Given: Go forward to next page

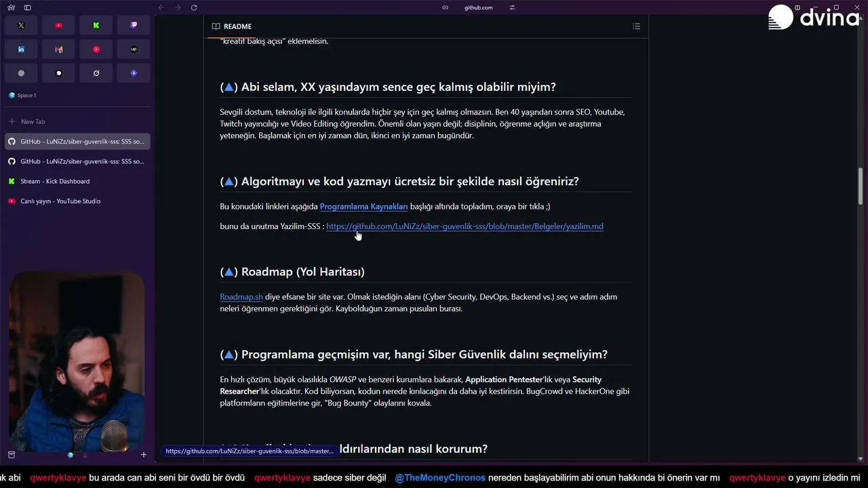Looking at the screenshot, I should (178, 7).
